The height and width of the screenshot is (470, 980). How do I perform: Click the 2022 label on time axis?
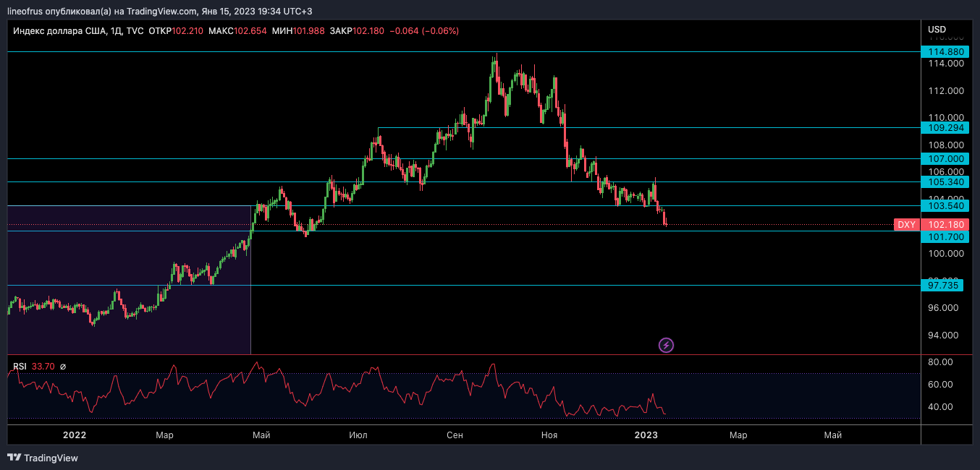tap(75, 435)
